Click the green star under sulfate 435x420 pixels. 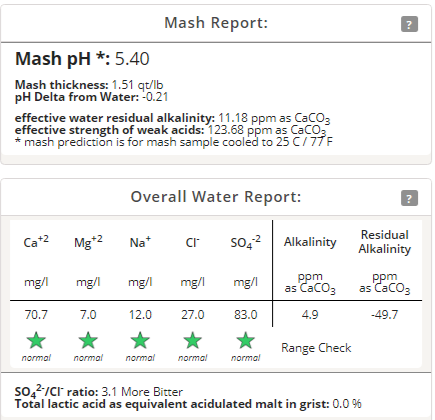point(246,341)
